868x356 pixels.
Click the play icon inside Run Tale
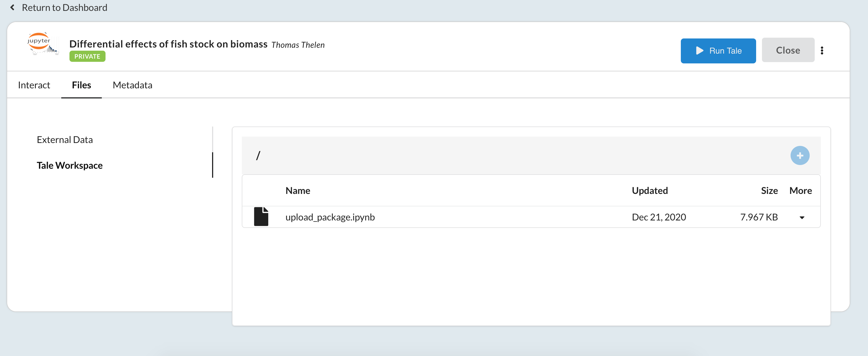point(700,51)
